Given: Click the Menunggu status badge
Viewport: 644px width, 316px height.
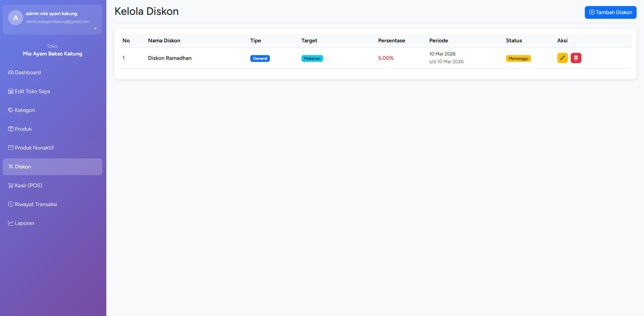Looking at the screenshot, I should (518, 58).
